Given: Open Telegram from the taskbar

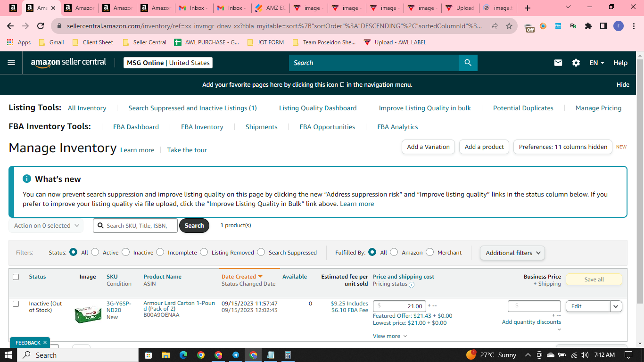Looking at the screenshot, I should pos(236,355).
